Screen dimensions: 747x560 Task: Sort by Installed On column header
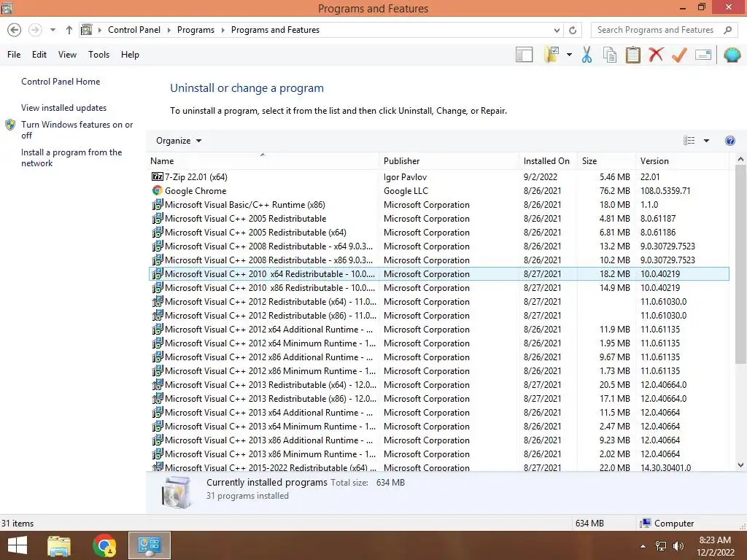pos(548,161)
